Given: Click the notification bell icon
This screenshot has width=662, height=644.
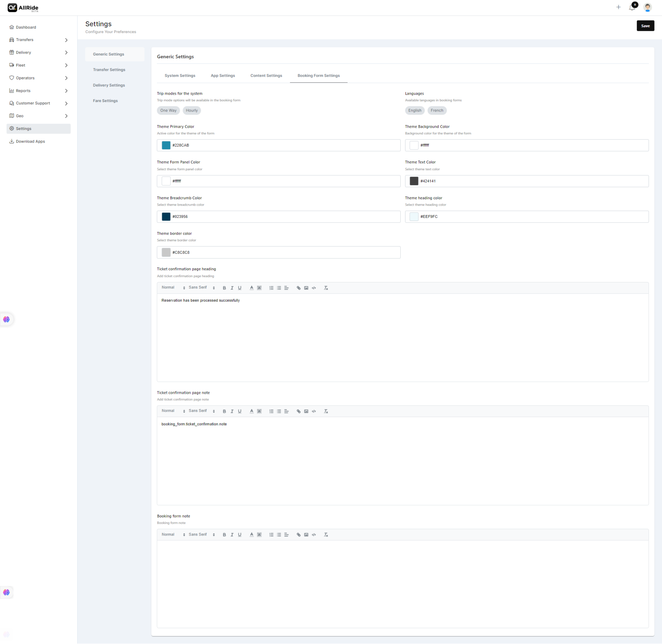Looking at the screenshot, I should 632,7.
